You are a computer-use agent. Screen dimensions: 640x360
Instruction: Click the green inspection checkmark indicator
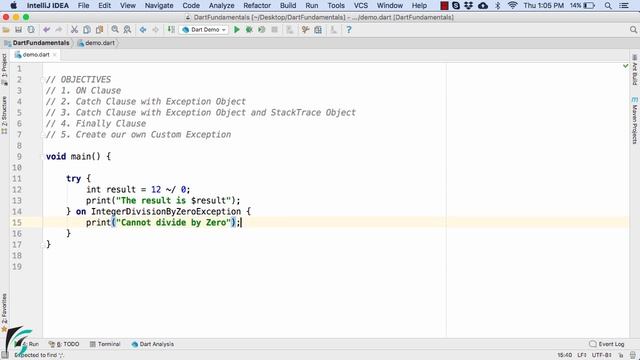[x=625, y=66]
